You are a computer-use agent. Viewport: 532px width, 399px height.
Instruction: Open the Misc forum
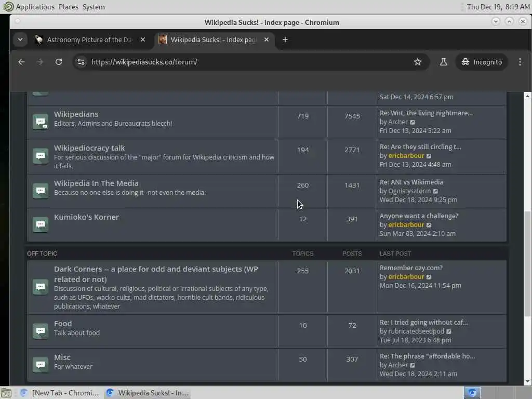tap(62, 357)
